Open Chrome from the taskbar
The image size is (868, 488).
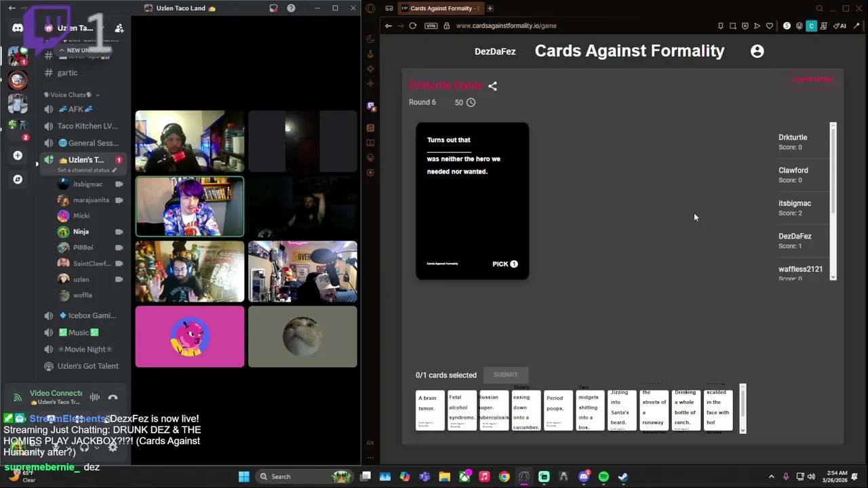pos(504,476)
